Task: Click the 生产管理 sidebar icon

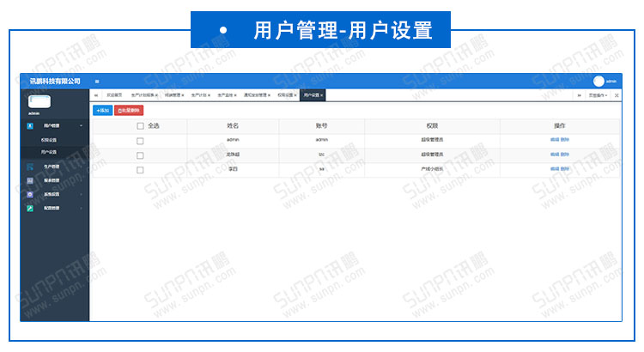Action: [x=30, y=167]
